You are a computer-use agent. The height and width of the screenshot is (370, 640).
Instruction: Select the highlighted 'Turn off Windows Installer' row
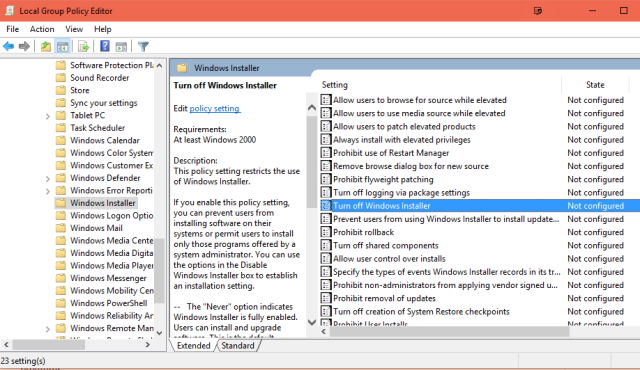tap(480, 206)
